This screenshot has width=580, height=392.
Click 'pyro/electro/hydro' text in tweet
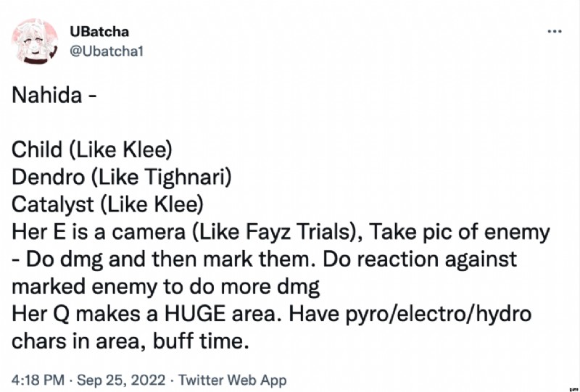(x=439, y=314)
